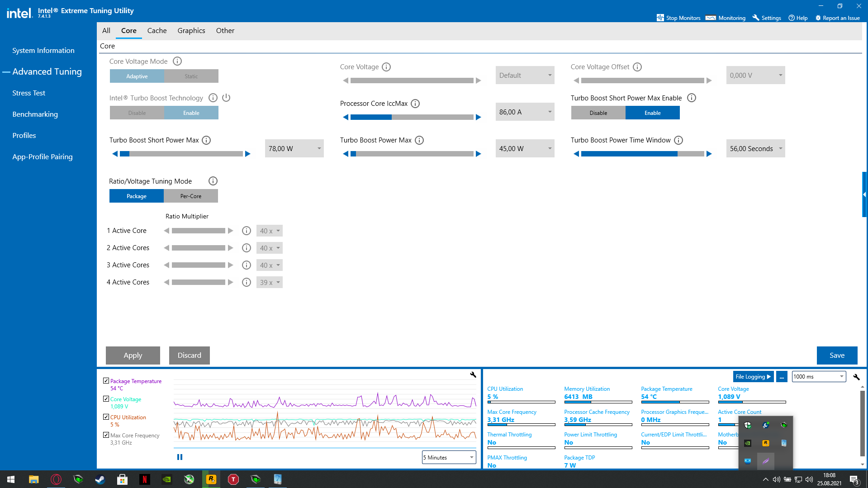The image size is (868, 488).
Task: Select Package tuning mode
Action: (x=137, y=196)
